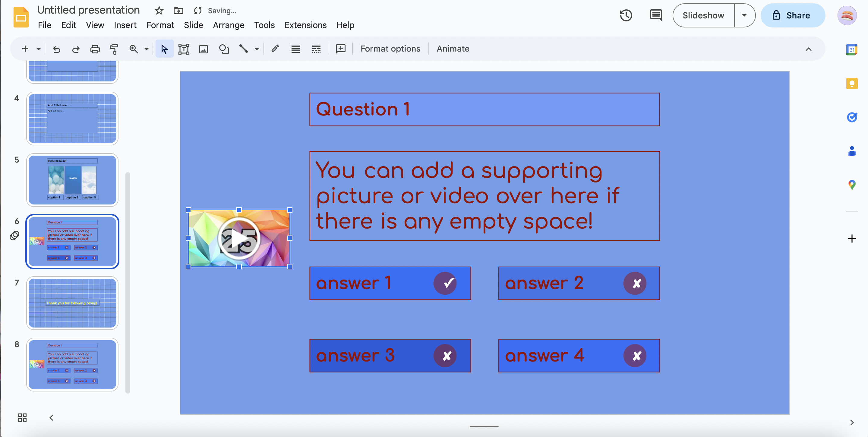Image resolution: width=868 pixels, height=437 pixels.
Task: Open the Slide menu
Action: (x=194, y=25)
